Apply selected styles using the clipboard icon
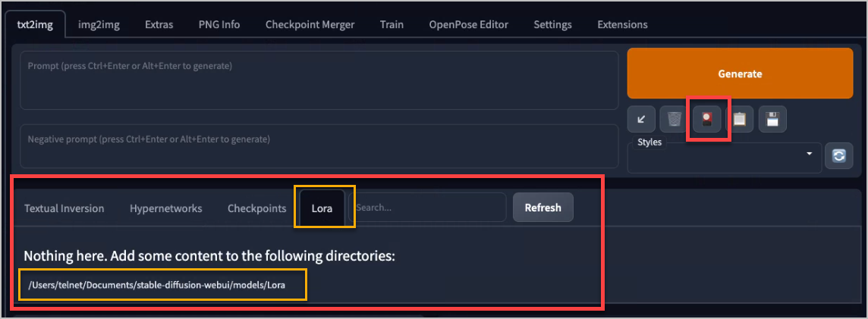 click(x=739, y=119)
